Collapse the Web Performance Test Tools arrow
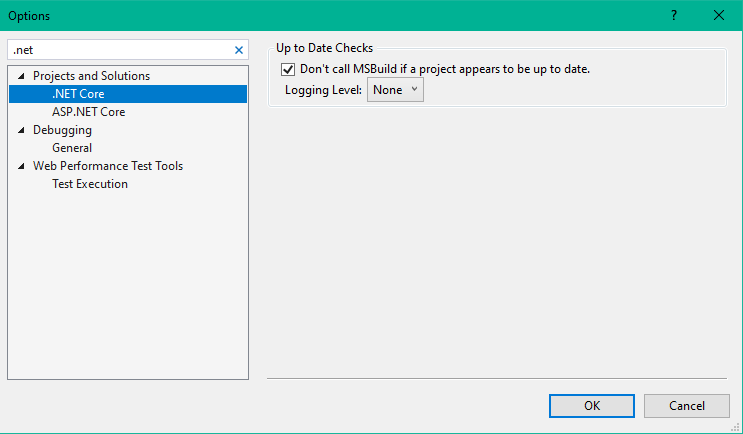743x434 pixels. point(22,166)
